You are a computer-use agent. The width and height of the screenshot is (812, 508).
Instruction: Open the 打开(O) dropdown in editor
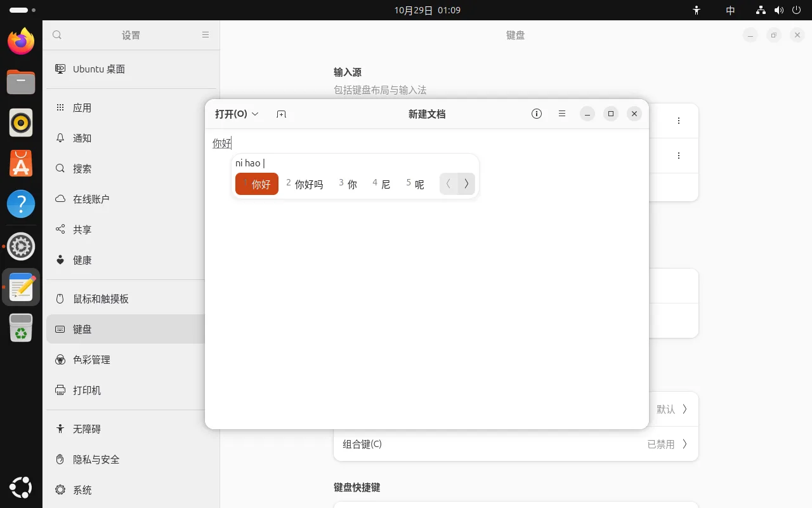[237, 114]
